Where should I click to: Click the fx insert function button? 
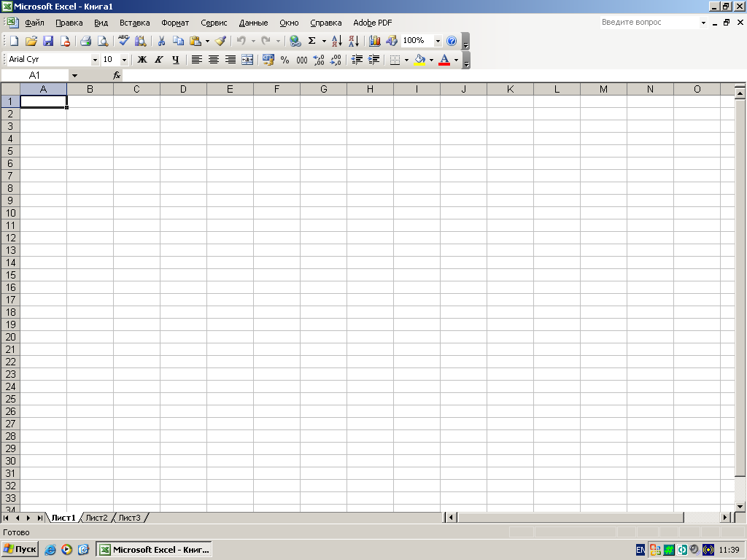pyautogui.click(x=117, y=75)
